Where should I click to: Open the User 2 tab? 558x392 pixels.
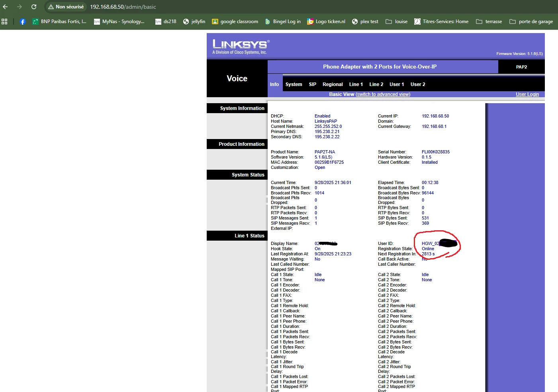[418, 84]
